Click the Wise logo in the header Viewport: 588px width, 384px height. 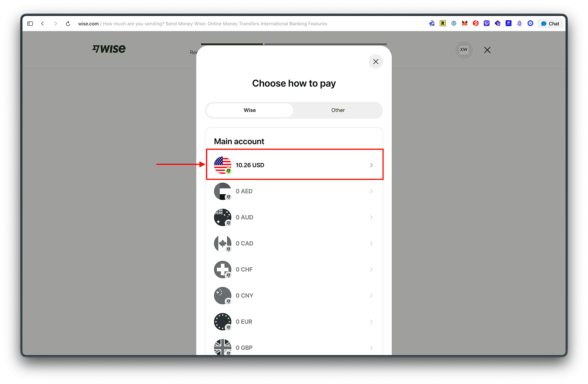click(x=109, y=49)
